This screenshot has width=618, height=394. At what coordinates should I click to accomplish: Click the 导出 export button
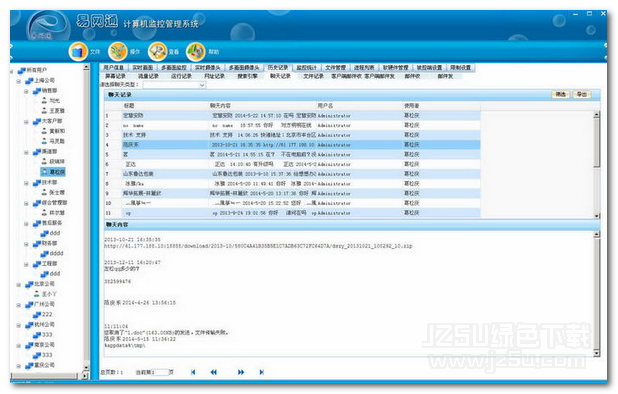click(x=582, y=94)
